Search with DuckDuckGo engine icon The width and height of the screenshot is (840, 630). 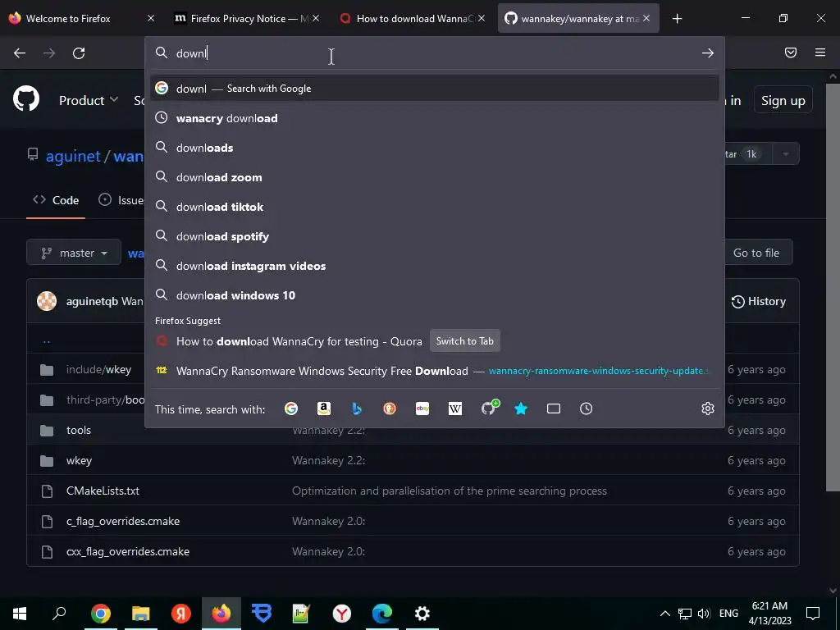point(390,409)
